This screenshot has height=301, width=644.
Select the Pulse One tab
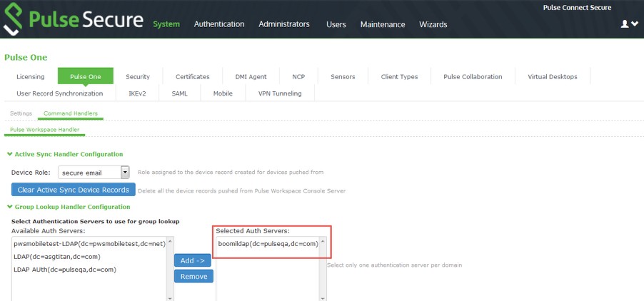[86, 77]
